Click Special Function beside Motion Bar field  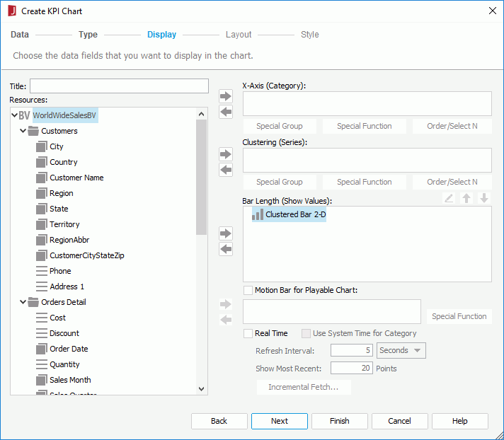(459, 316)
